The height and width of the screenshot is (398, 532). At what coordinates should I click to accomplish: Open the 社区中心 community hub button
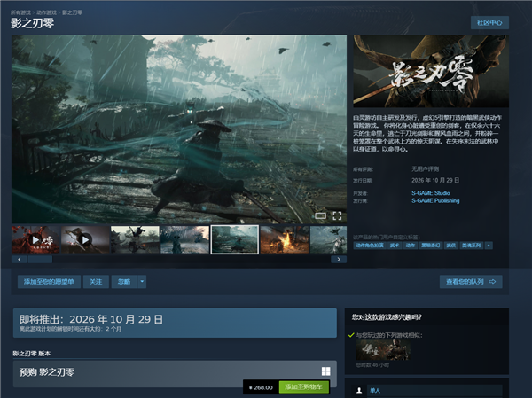tap(489, 23)
